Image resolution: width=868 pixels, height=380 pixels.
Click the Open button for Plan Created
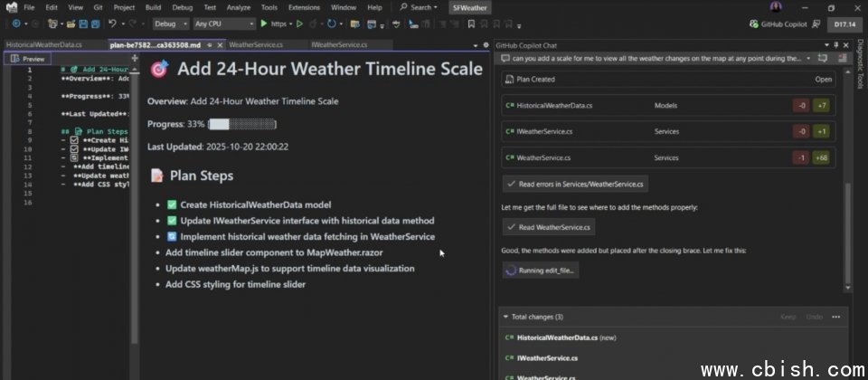(823, 80)
